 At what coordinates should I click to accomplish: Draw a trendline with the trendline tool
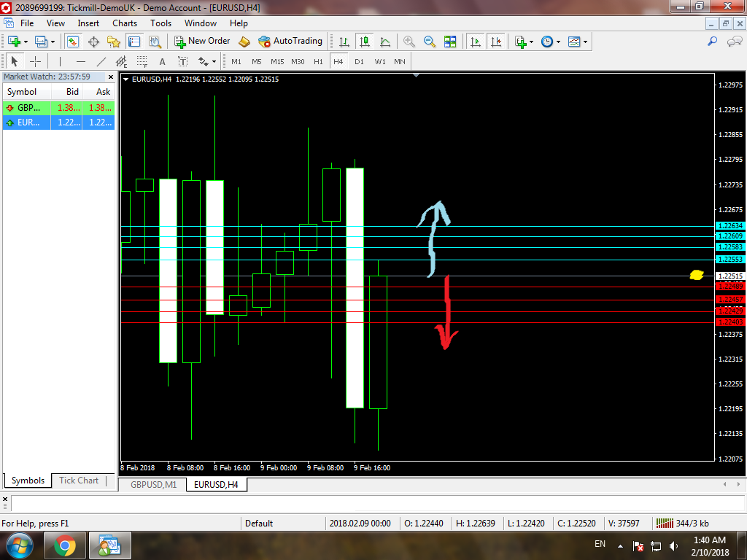click(101, 61)
